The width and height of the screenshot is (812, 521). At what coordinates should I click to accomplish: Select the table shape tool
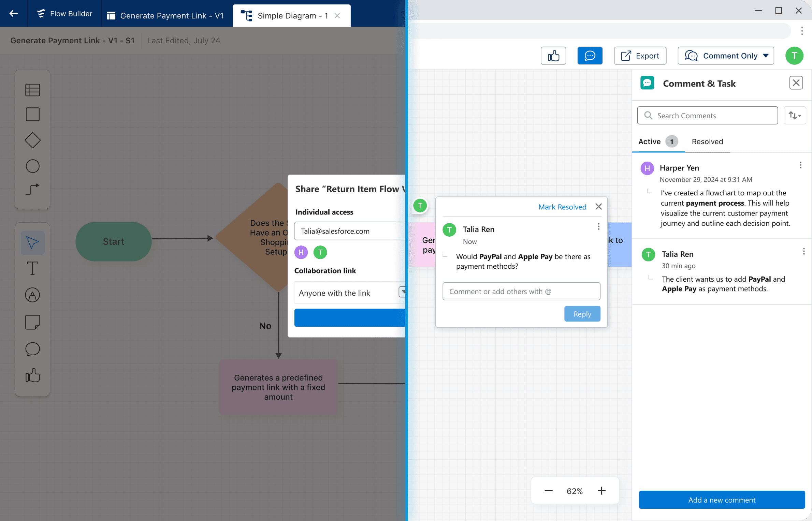click(32, 90)
